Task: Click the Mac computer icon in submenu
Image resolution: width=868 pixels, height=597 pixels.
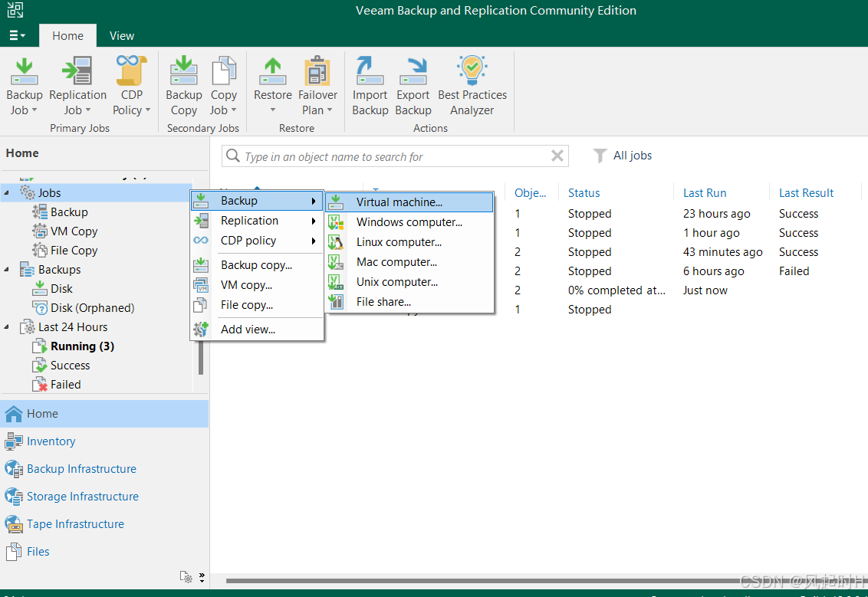Action: coord(335,262)
